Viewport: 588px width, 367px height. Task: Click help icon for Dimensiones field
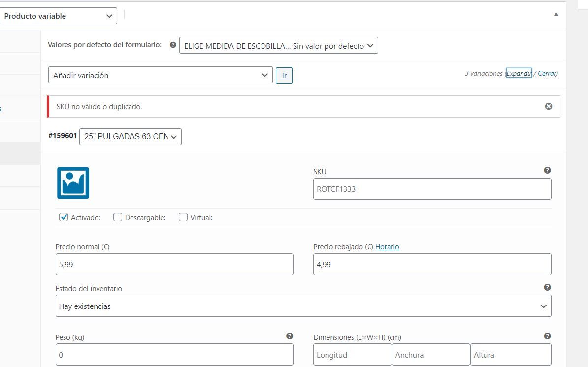547,336
